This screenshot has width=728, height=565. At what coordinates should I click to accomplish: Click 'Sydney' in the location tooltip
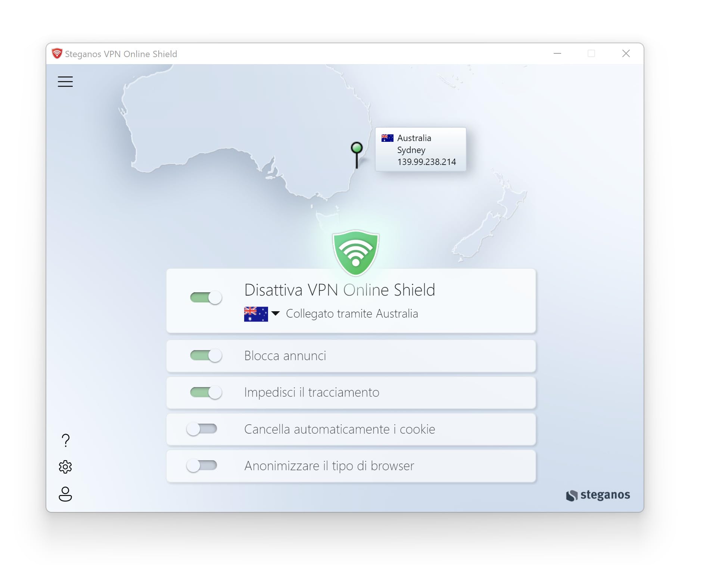(411, 150)
